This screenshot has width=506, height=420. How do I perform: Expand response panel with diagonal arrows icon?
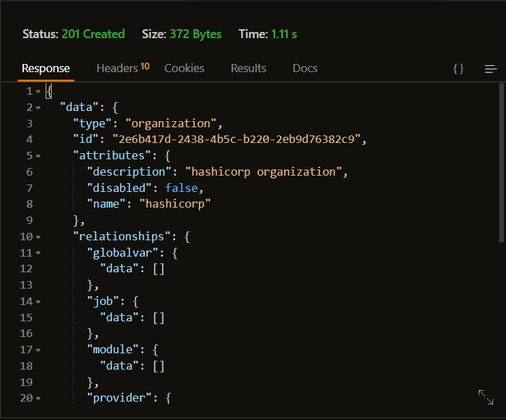(x=486, y=398)
